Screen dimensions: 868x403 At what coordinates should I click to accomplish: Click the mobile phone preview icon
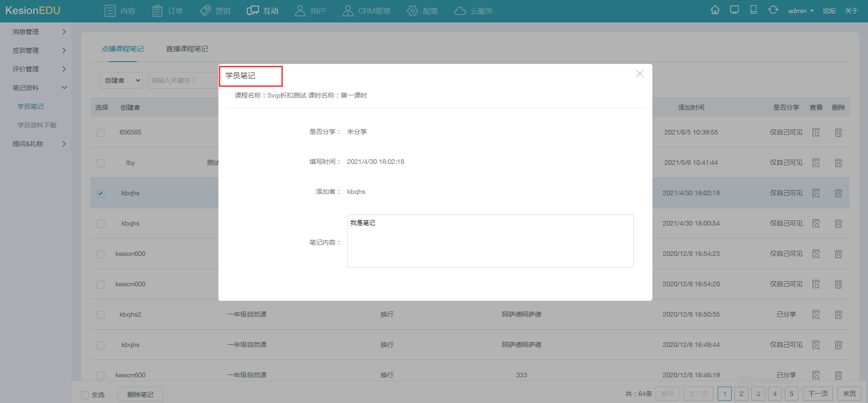coord(753,10)
